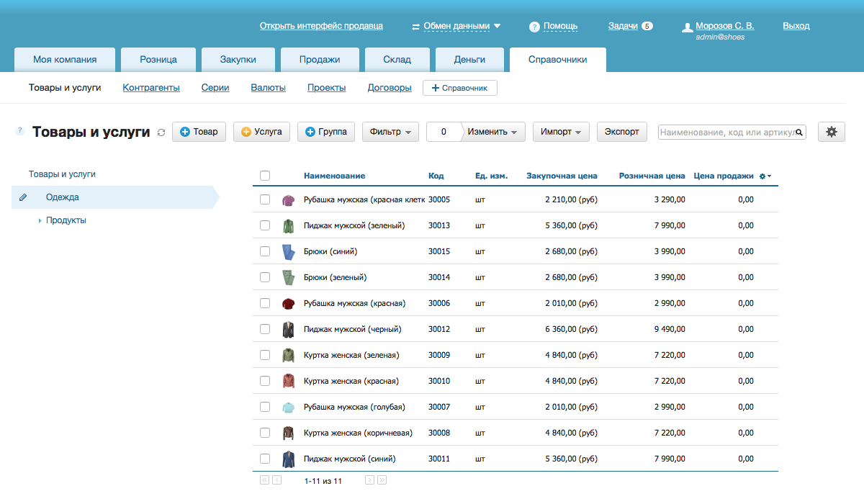
Task: Open the Фильтр dropdown
Action: (x=390, y=132)
